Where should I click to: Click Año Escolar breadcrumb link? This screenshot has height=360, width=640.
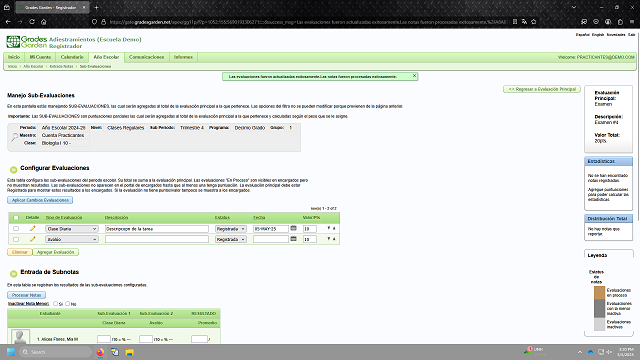point(33,66)
